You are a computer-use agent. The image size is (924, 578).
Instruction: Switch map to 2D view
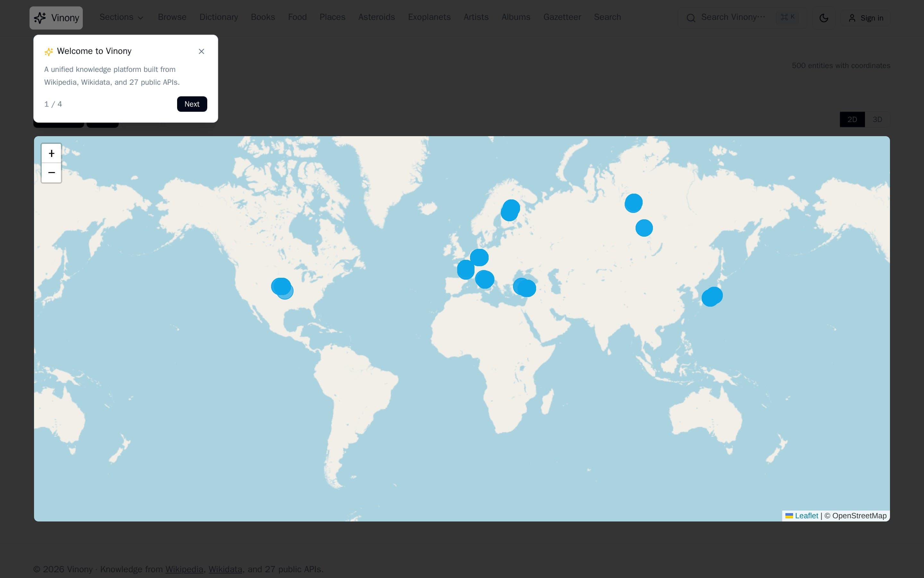(852, 120)
